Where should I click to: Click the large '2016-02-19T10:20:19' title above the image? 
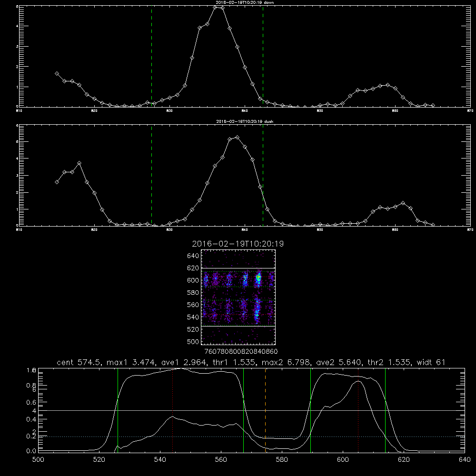(238, 244)
